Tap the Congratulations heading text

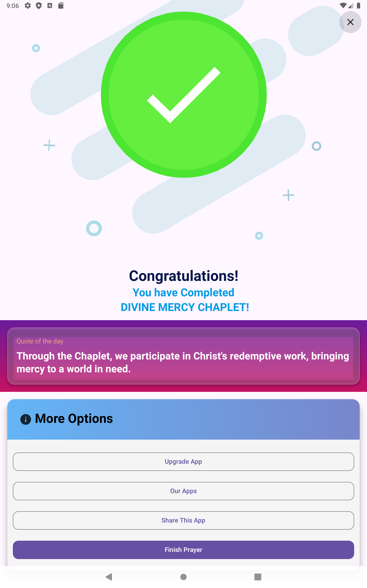(183, 276)
